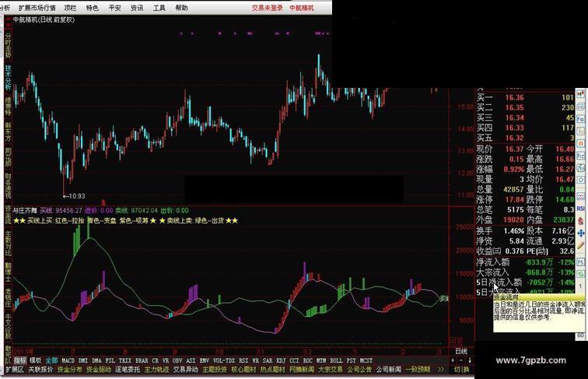Open the 主力轨迹 tab
Viewport: 588px width, 379px height.
pos(156,369)
